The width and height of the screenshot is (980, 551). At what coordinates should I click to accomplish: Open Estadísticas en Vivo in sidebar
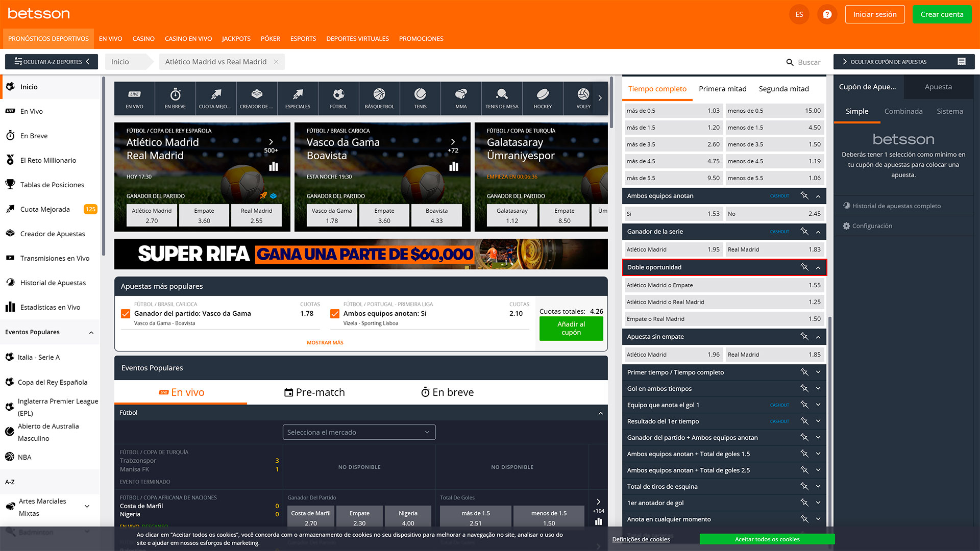(x=51, y=307)
